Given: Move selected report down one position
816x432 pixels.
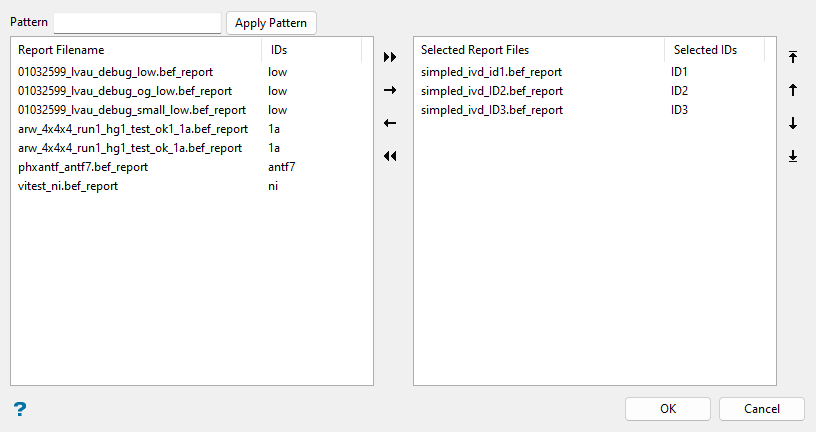Looking at the screenshot, I should point(793,123).
